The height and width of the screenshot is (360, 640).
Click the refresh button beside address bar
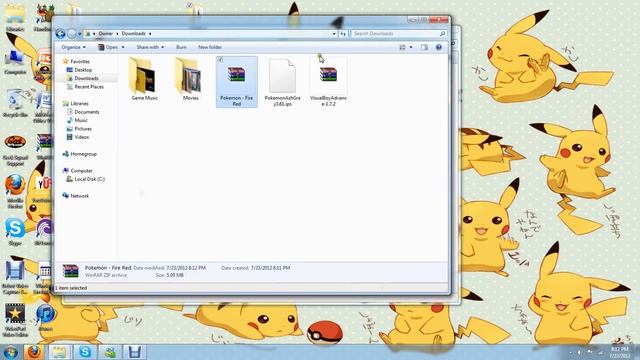point(343,33)
